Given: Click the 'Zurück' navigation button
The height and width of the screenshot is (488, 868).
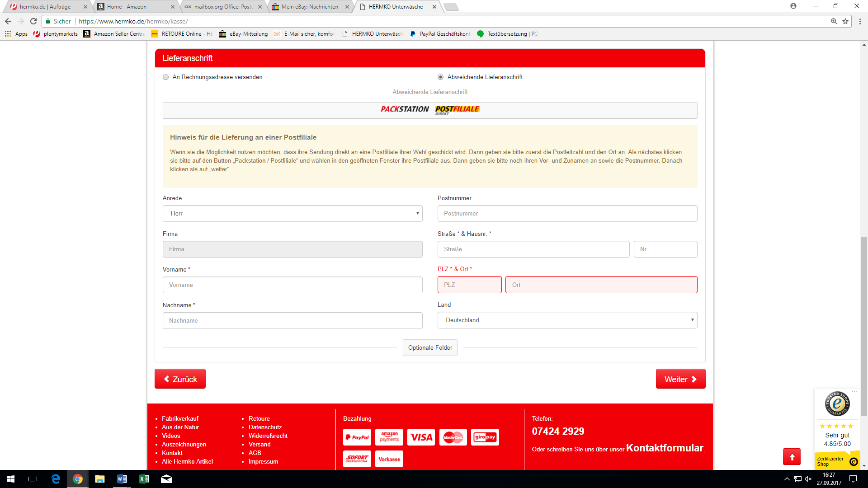Looking at the screenshot, I should tap(180, 379).
